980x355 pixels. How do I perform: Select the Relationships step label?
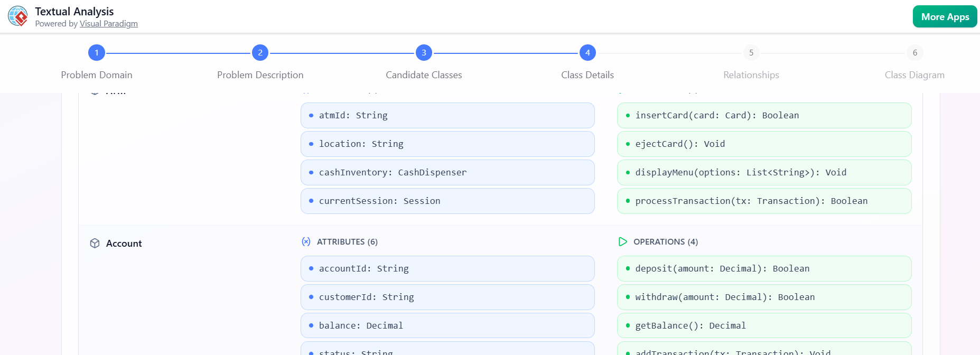751,75
